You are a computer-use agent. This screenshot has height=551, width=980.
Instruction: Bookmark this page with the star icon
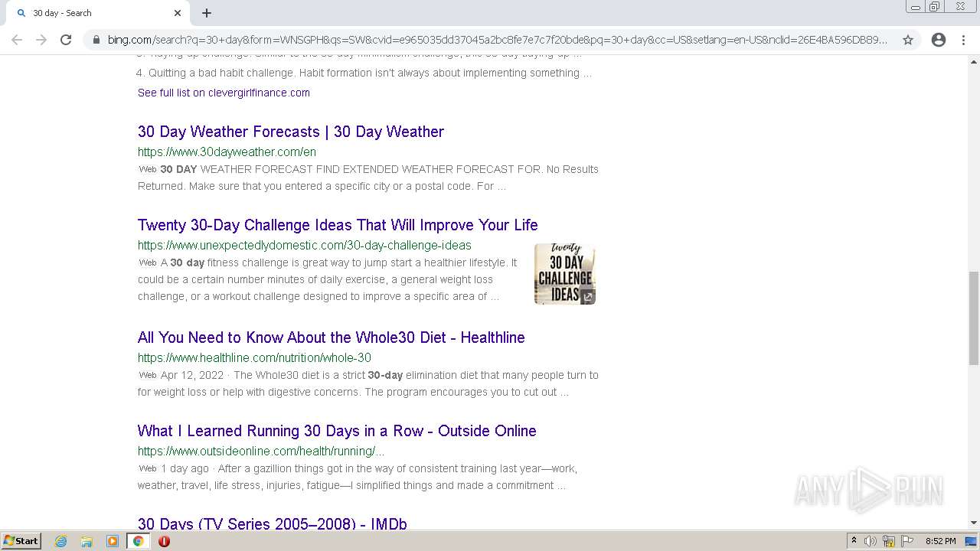click(908, 40)
